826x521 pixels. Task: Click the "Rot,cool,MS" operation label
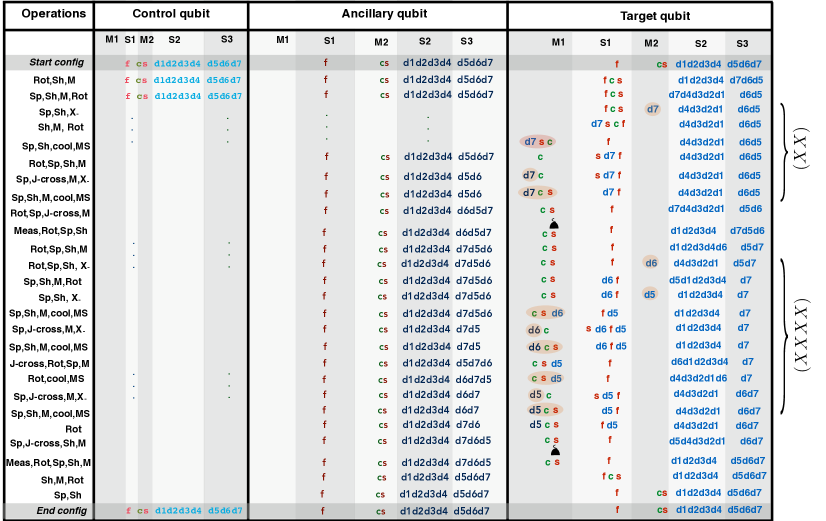tap(56, 379)
